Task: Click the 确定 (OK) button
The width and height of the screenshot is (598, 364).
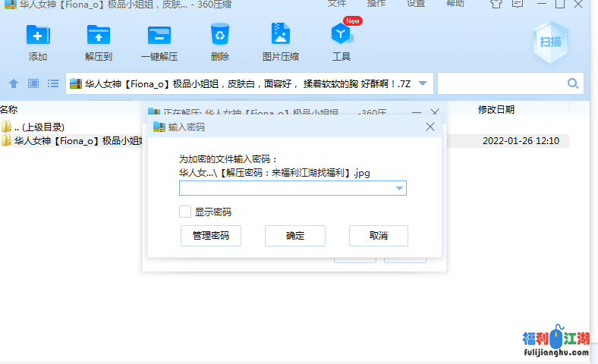Action: (x=294, y=236)
